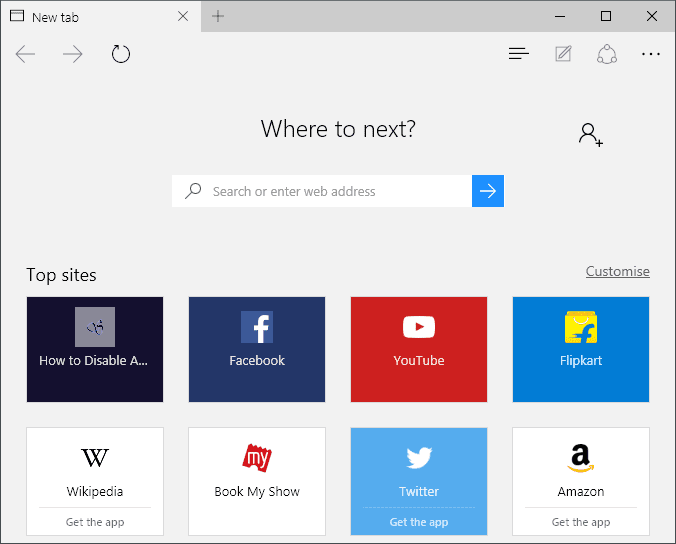The height and width of the screenshot is (544, 676).
Task: Click the Twitter bird logo
Action: (x=419, y=457)
